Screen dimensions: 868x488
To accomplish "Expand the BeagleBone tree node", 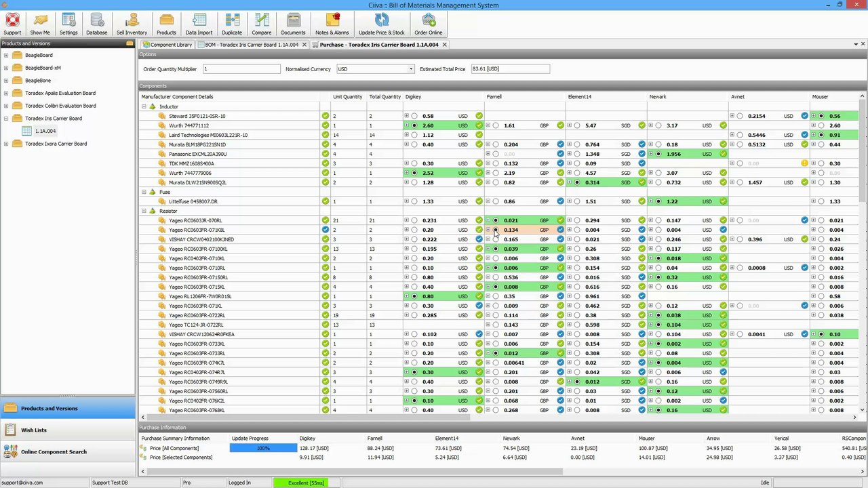I will [x=6, y=80].
